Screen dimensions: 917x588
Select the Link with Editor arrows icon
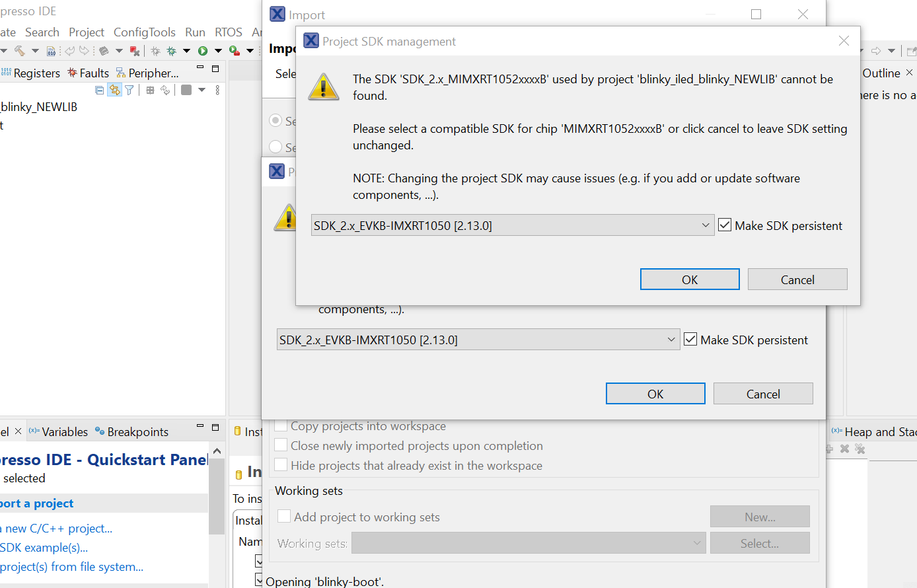click(x=114, y=90)
